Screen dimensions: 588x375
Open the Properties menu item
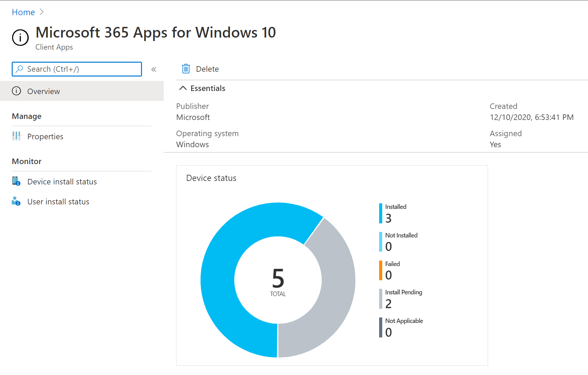click(x=82, y=136)
